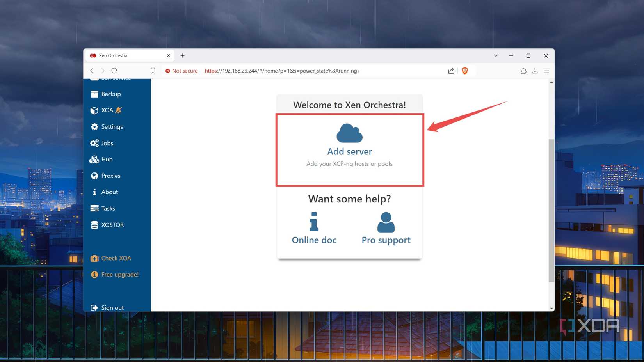Viewport: 644px width, 362px height.
Task: Select the Xen Orchestra browser tab
Action: pyautogui.click(x=117, y=55)
